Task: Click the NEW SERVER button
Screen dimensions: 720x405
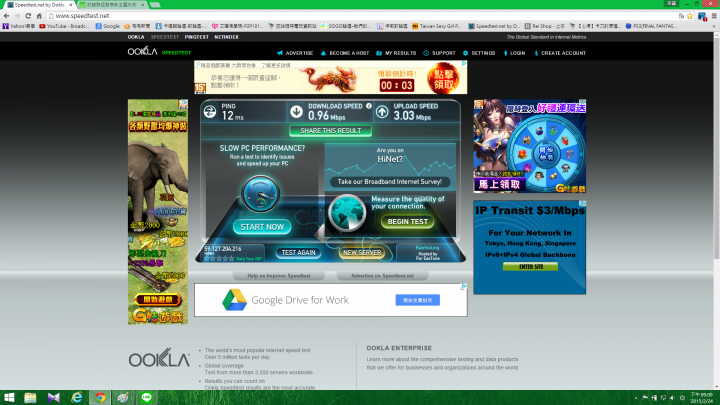Action: [362, 253]
